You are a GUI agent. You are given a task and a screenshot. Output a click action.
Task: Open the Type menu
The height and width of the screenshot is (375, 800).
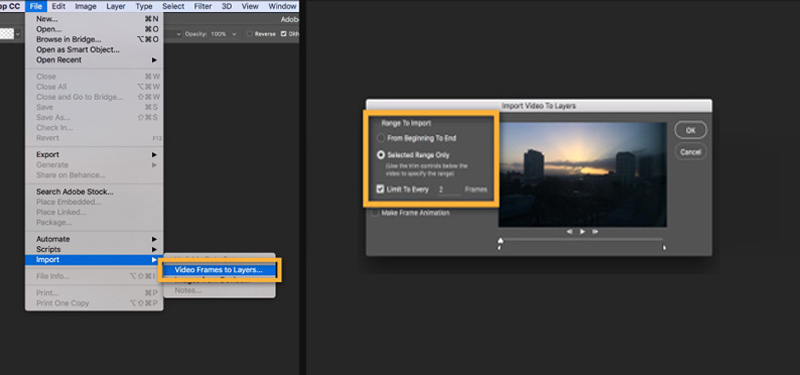point(144,6)
